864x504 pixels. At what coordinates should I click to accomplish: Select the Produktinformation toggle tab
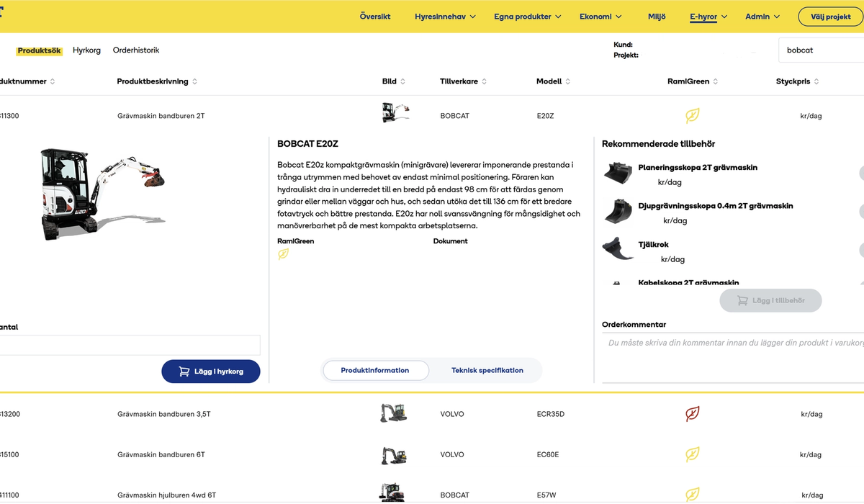pos(375,370)
